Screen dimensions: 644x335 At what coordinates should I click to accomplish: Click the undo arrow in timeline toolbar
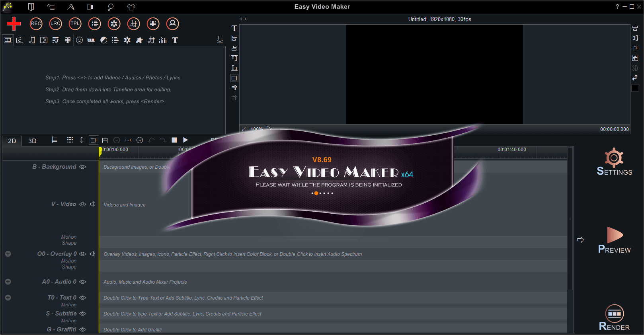click(x=151, y=140)
